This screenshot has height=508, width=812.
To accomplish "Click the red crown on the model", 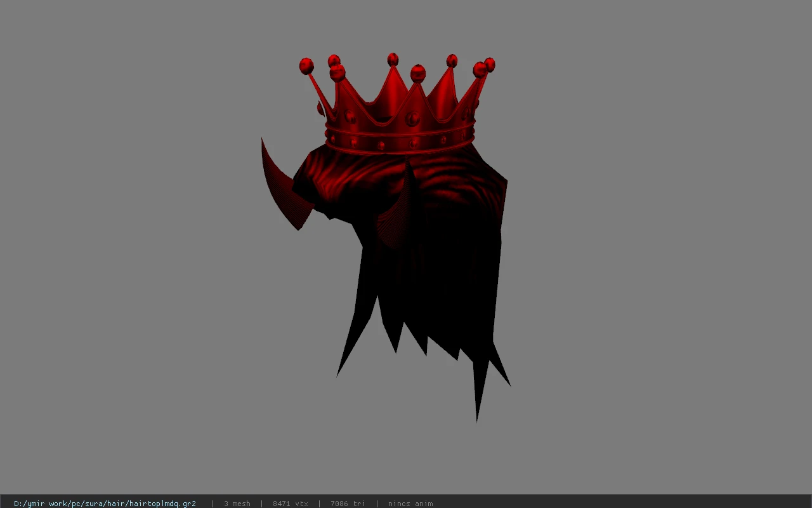I will [398, 105].
